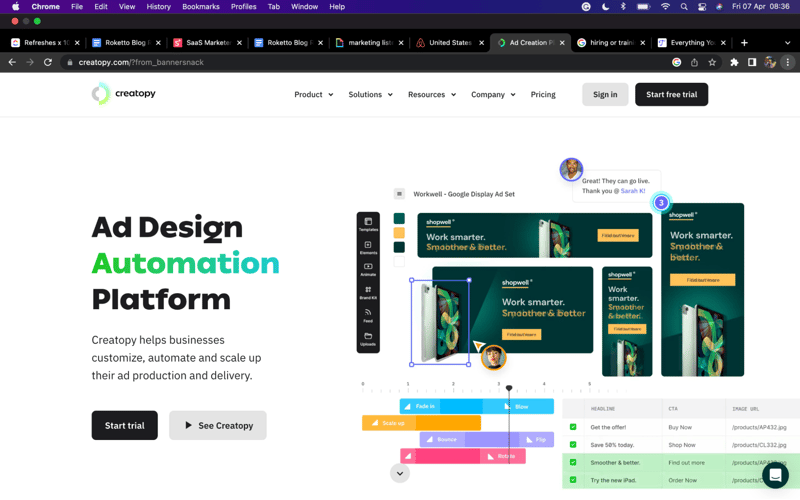Toggle the checkbox for Try the new iPad row
Image resolution: width=800 pixels, height=500 pixels.
pos(573,480)
